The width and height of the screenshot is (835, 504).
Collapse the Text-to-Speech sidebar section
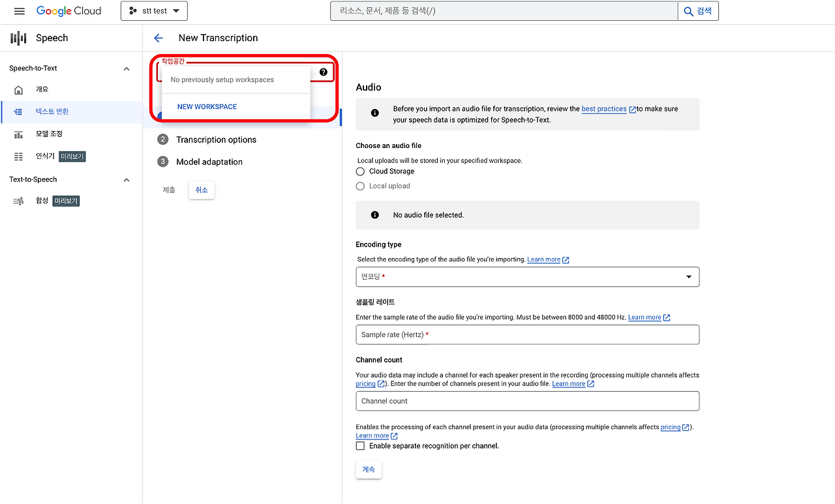pos(127,180)
